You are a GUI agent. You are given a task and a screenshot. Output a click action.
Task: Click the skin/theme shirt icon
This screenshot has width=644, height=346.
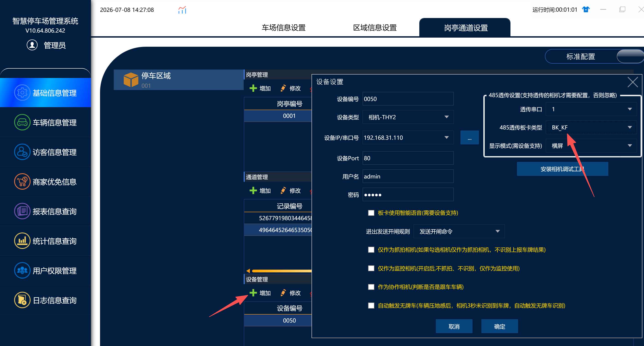[x=586, y=10]
